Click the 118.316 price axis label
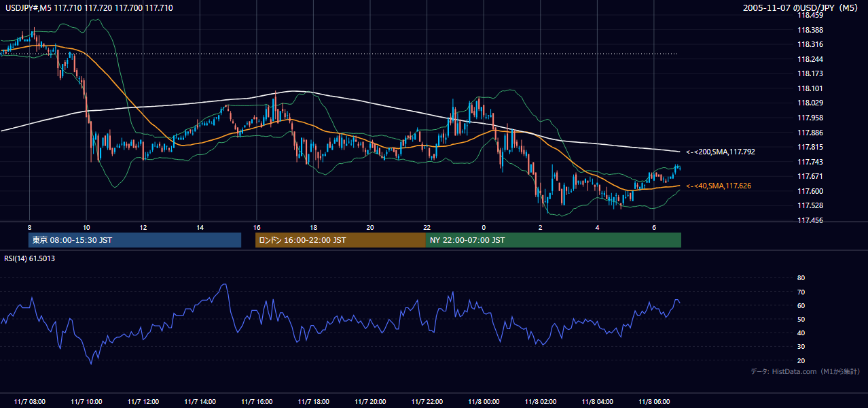This screenshot has width=868, height=408. 810,44
